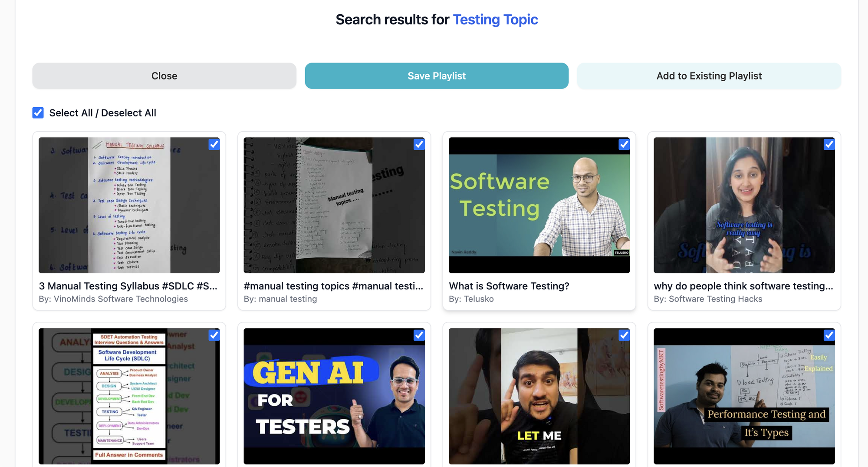Viewport: 868px width, 467px height.
Task: Open the Manual Testing Syllabus thumbnail
Action: coord(129,205)
